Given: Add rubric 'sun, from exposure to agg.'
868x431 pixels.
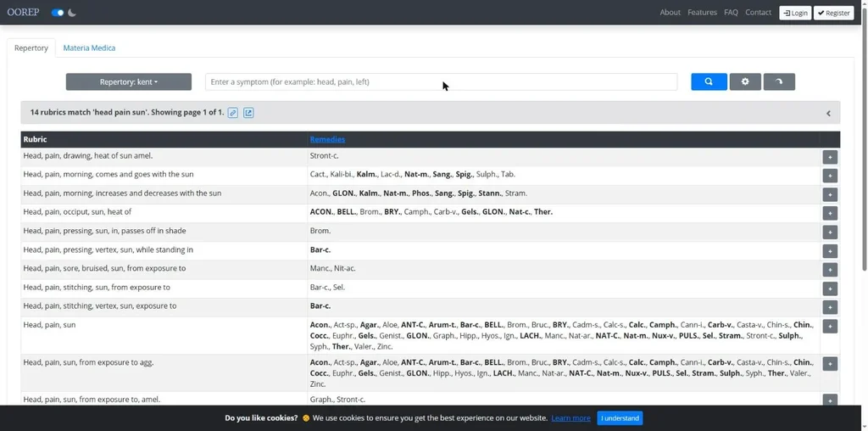Looking at the screenshot, I should (x=830, y=364).
